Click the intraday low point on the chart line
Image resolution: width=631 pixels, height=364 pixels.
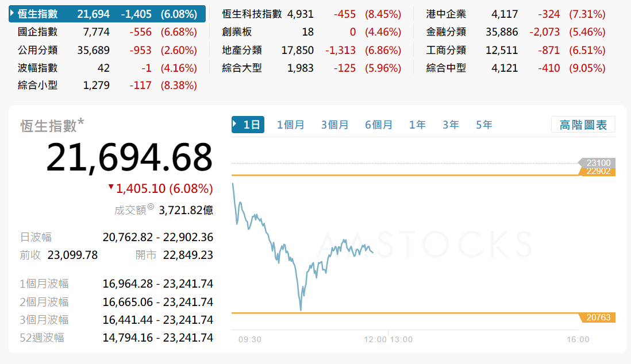(x=301, y=310)
